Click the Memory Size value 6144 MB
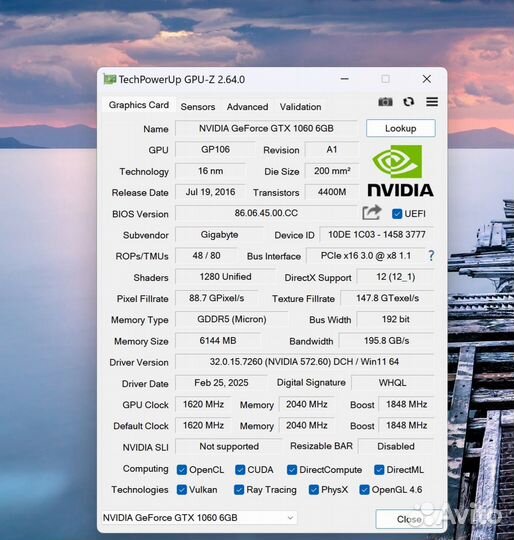514x540 pixels. 218,341
